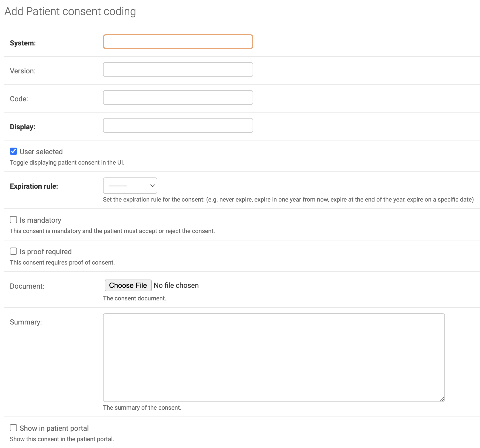Click the System text input field
The image size is (480, 448).
178,42
